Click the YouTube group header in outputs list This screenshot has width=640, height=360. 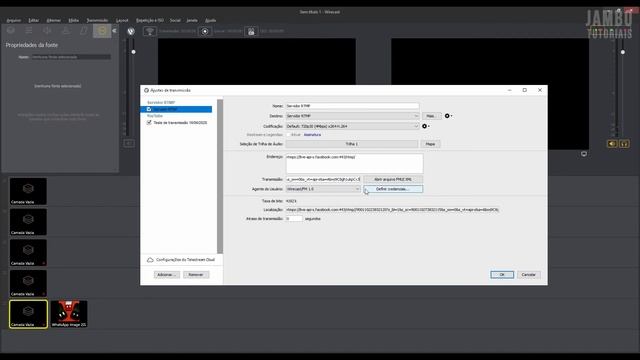155,116
